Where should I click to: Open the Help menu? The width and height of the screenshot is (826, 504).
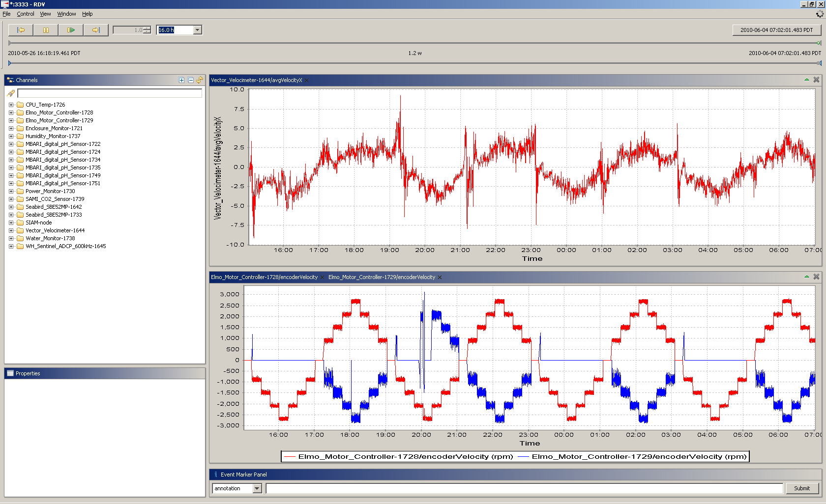(87, 14)
